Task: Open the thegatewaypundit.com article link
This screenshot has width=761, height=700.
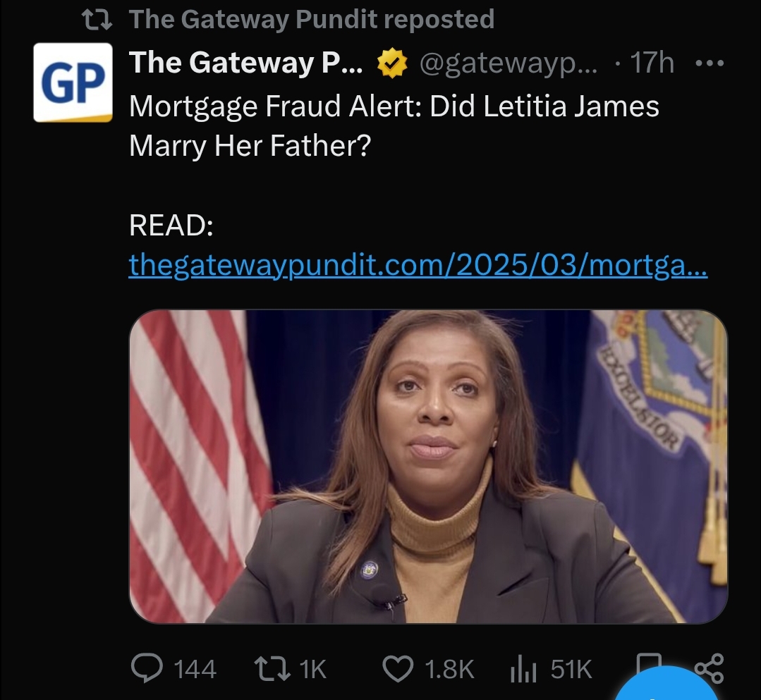Action: point(418,266)
